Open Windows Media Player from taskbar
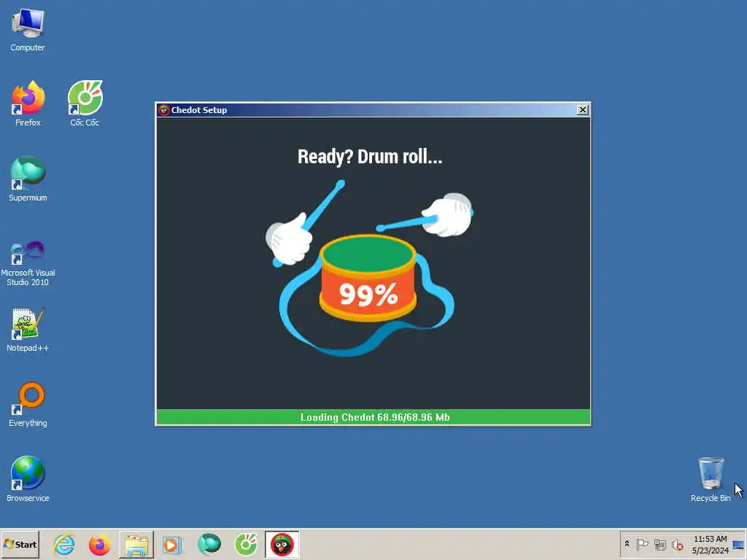This screenshot has height=560, width=747. pos(172,544)
